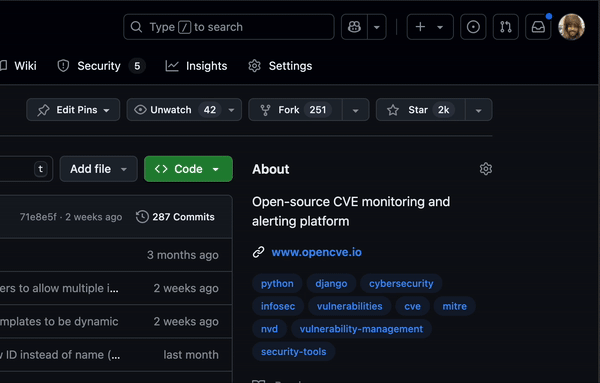Click the Insights tab graph icon
Viewport: 600px width, 383px height.
(172, 66)
